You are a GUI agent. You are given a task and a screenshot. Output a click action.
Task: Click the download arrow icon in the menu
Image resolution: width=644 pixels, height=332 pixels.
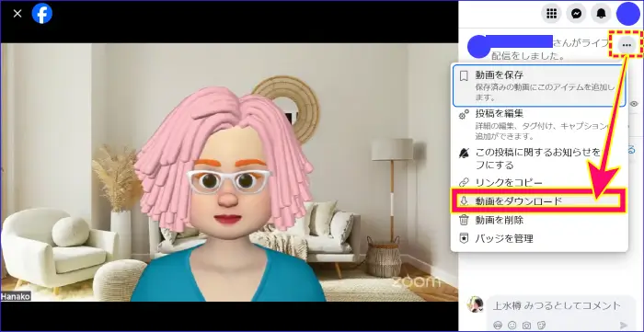(x=464, y=201)
